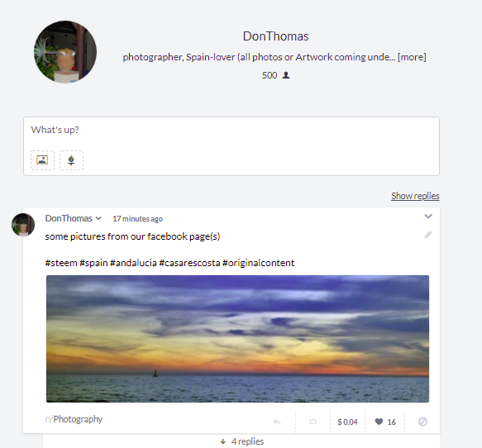
Task: Reblog the post with the repost icon
Action: click(x=313, y=422)
